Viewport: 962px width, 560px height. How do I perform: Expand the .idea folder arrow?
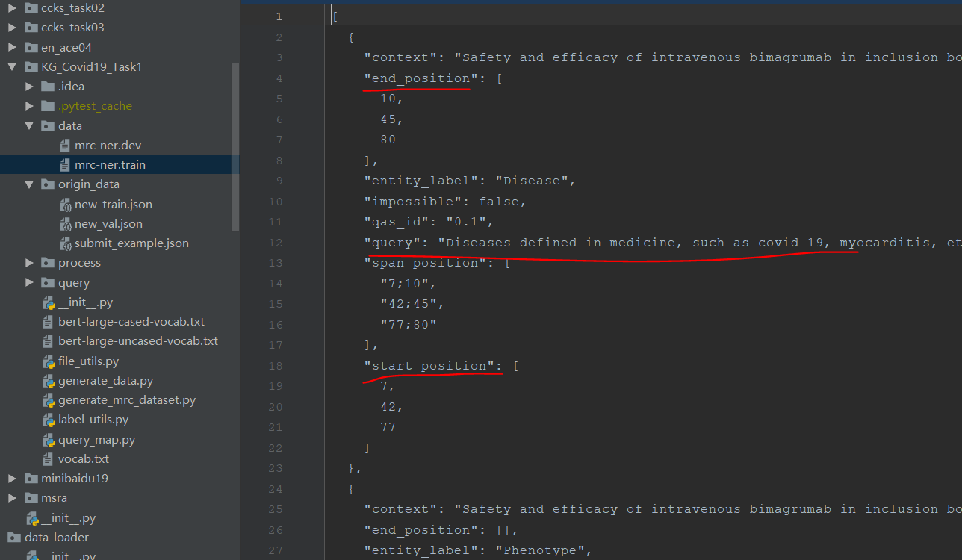click(29, 87)
